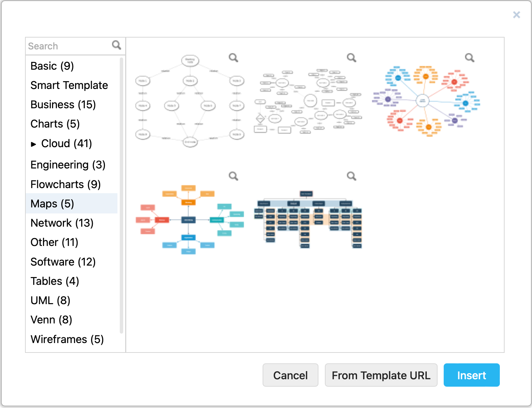The image size is (532, 408).
Task: Open the Venn diagrams category
Action: (x=51, y=320)
